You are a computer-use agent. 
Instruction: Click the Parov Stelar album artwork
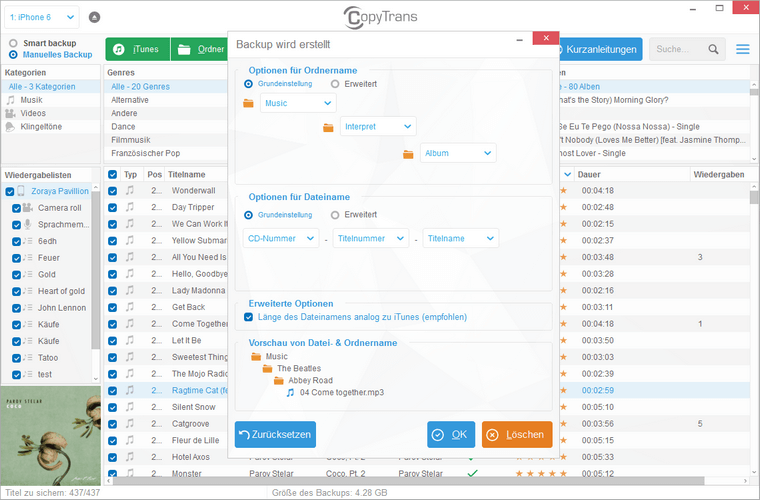(50, 436)
